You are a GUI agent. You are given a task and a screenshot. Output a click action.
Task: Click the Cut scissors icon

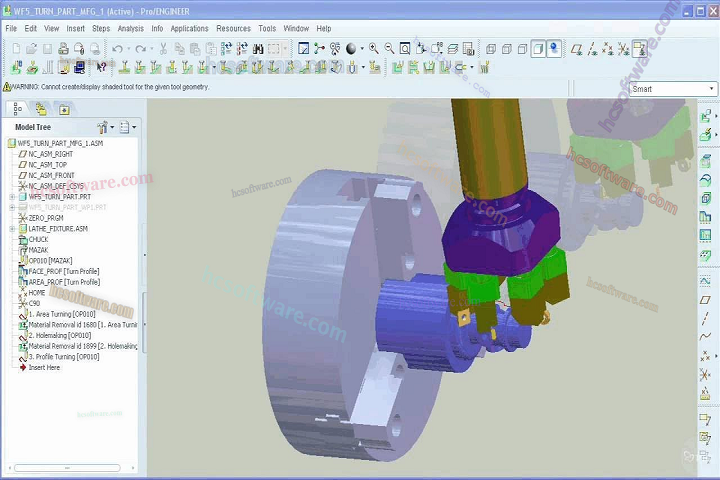[163, 49]
